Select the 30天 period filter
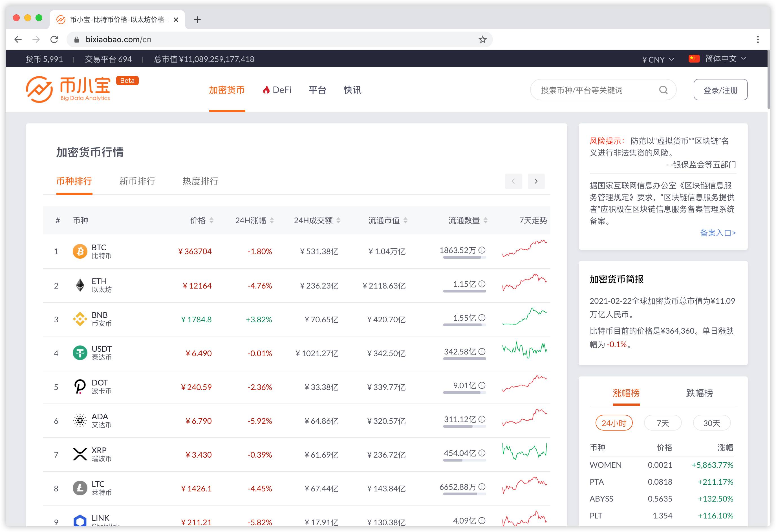This screenshot has height=532, width=776. (x=711, y=423)
